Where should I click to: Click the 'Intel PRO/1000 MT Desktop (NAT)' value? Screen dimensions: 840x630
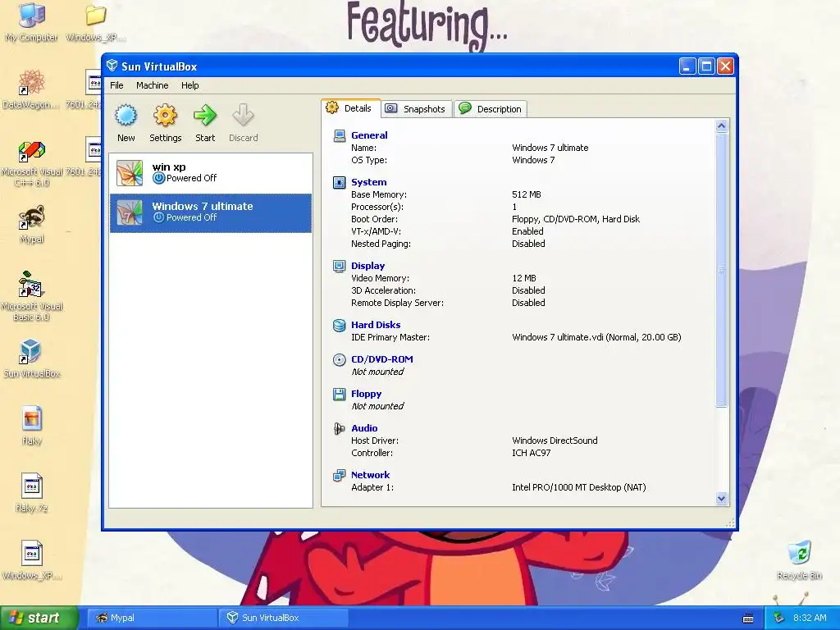coord(578,487)
